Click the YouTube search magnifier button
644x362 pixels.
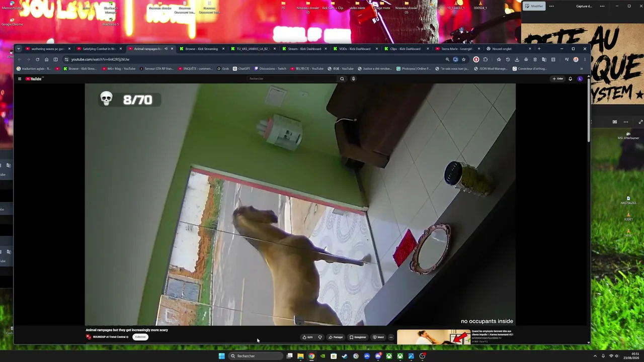tap(342, 79)
